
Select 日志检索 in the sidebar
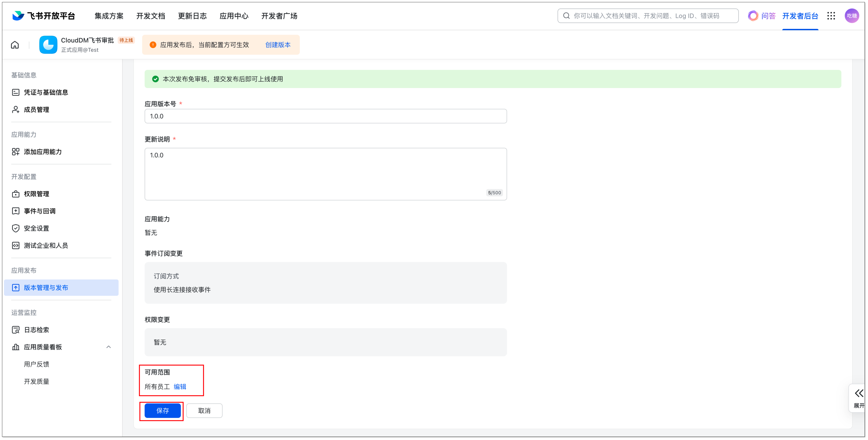pyautogui.click(x=36, y=330)
